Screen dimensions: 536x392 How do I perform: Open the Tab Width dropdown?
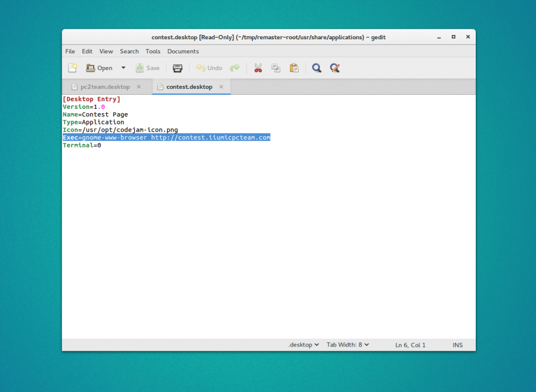[x=348, y=344]
